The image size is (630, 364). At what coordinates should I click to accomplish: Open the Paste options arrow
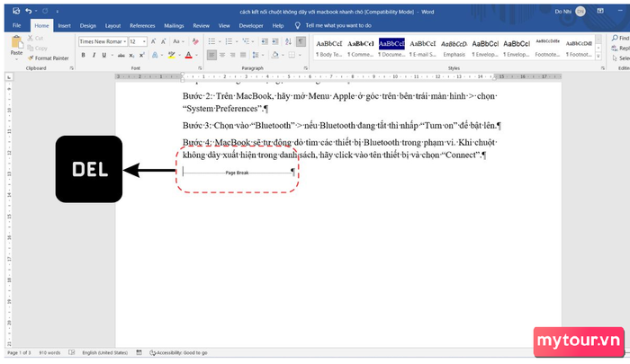16,59
